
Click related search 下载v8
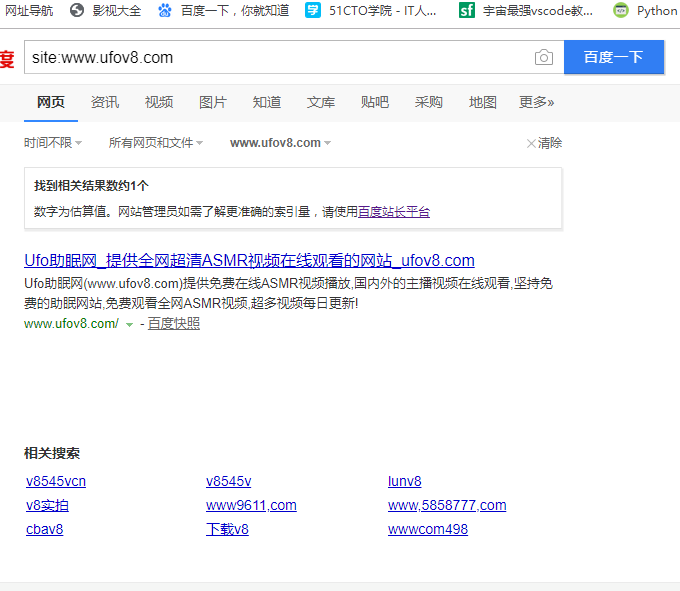[227, 529]
